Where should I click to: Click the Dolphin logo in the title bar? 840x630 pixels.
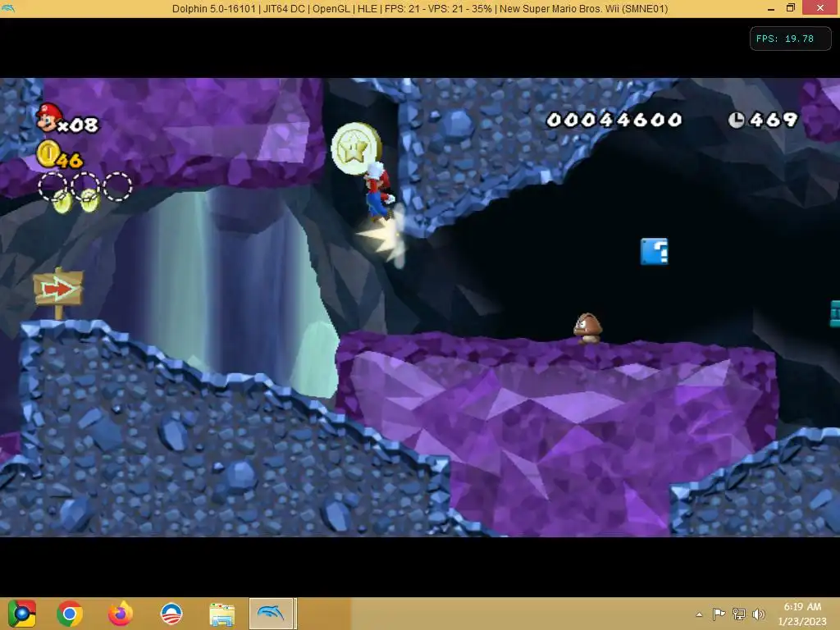(8, 8)
